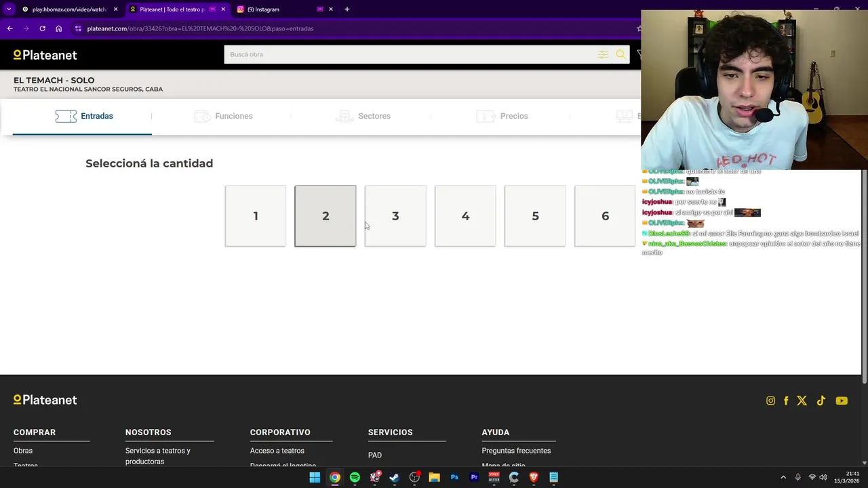Close the HBO Max tab

point(116,9)
